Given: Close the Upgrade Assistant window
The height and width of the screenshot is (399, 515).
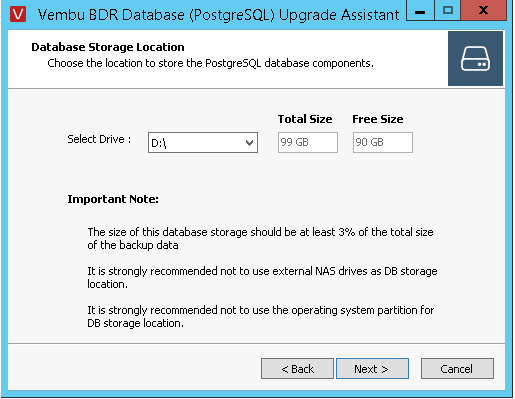Looking at the screenshot, I should [x=483, y=11].
